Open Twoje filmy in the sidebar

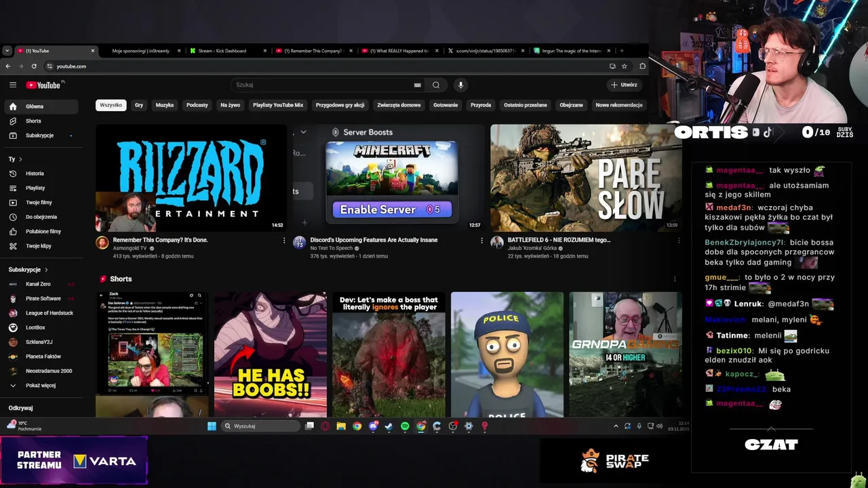point(43,202)
